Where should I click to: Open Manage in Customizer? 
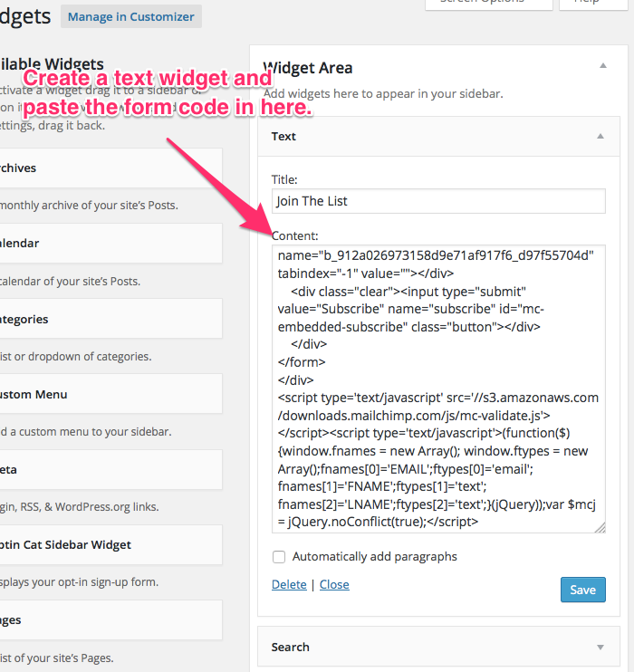[131, 16]
